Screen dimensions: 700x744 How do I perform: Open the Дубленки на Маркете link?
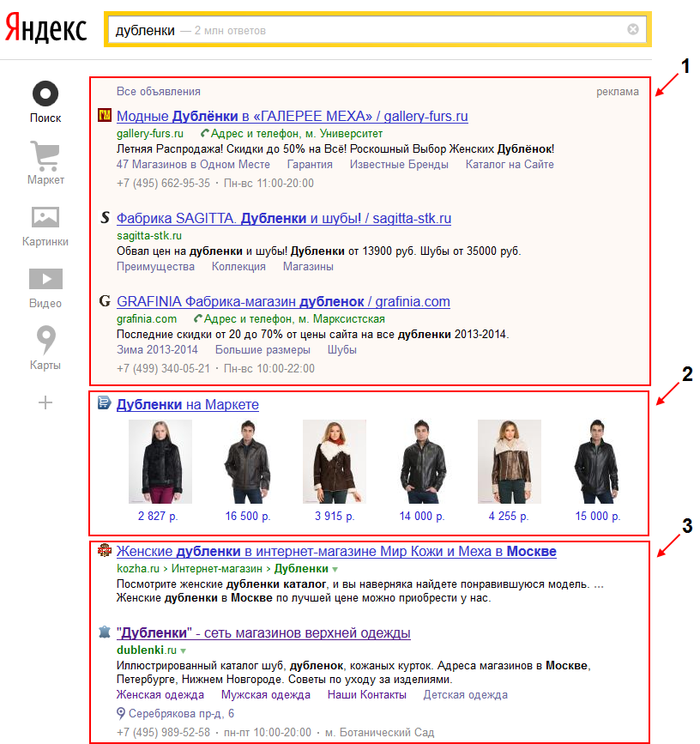[187, 404]
